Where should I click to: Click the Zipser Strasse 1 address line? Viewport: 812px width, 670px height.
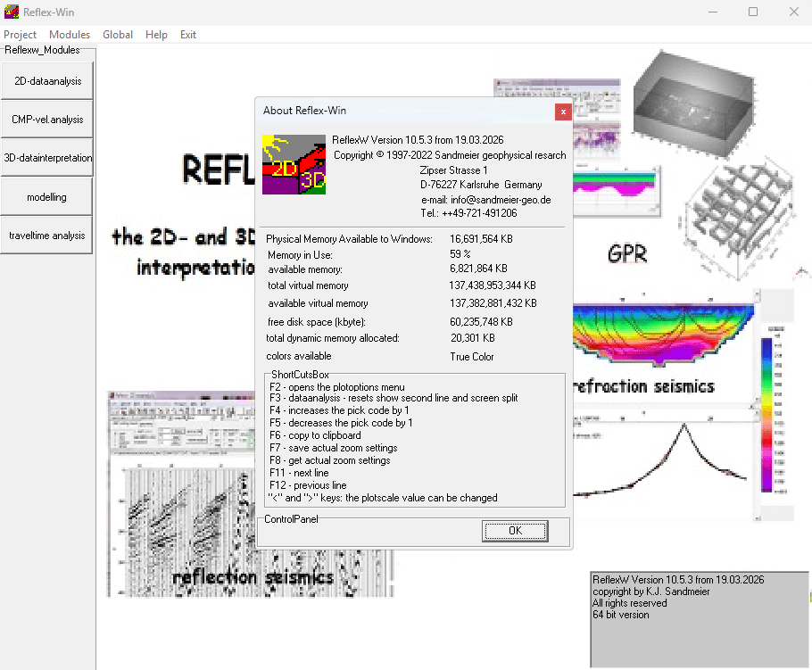453,170
